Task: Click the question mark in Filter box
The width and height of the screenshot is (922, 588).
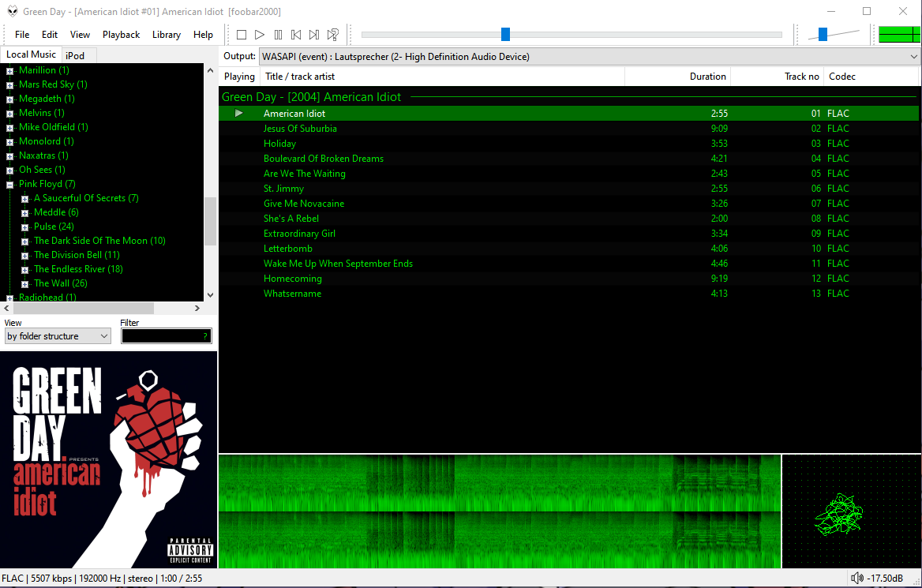Action: pos(205,336)
